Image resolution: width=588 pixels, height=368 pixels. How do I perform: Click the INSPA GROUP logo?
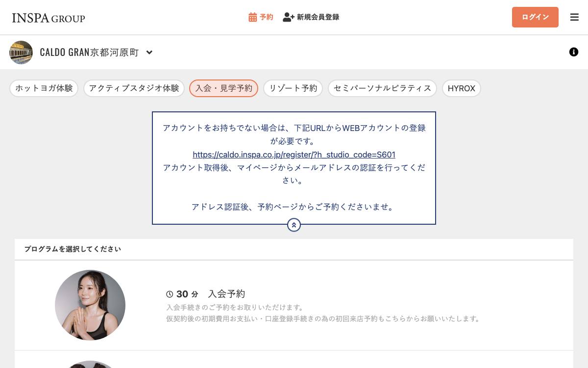pos(49,18)
